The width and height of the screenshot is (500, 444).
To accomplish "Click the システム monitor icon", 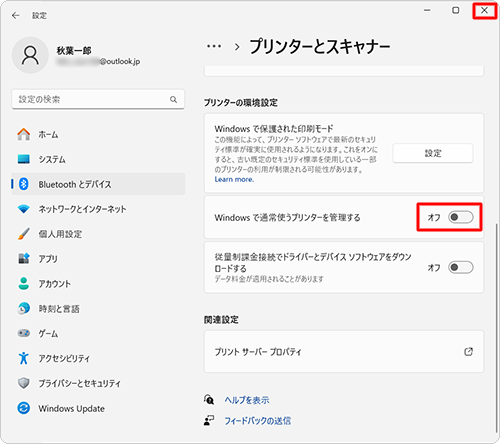I will tap(24, 159).
